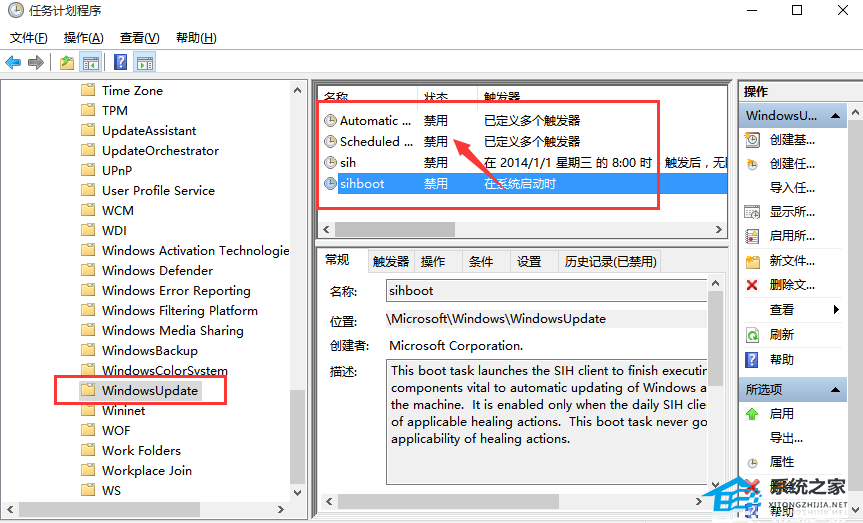Click the tree pane horizontal scroll right arrow
Viewport: 863px width, 523px height.
click(281, 509)
